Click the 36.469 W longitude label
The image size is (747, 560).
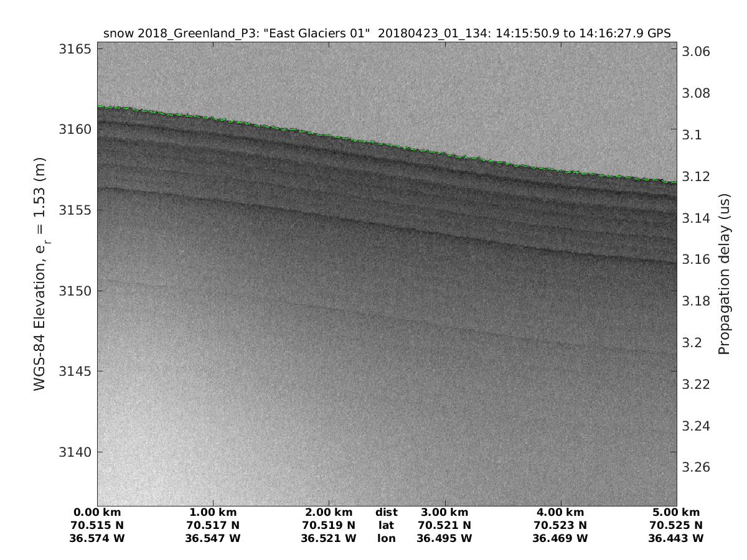[560, 538]
